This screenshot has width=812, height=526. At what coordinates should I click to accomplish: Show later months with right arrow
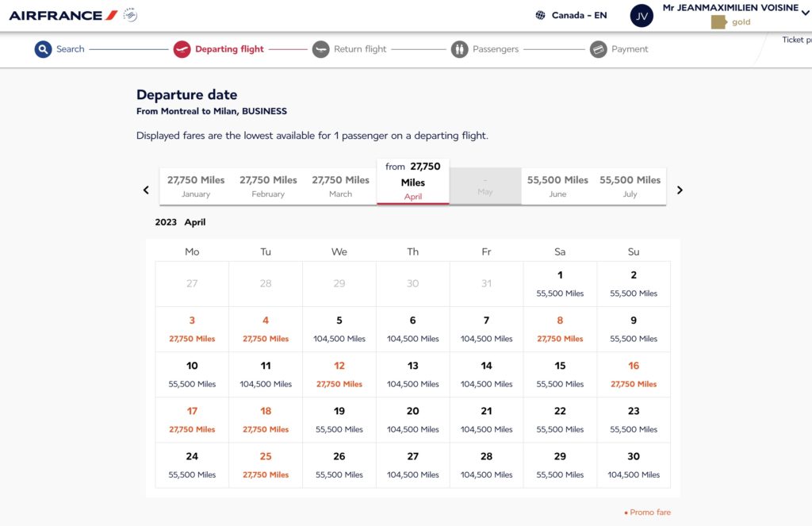click(680, 190)
